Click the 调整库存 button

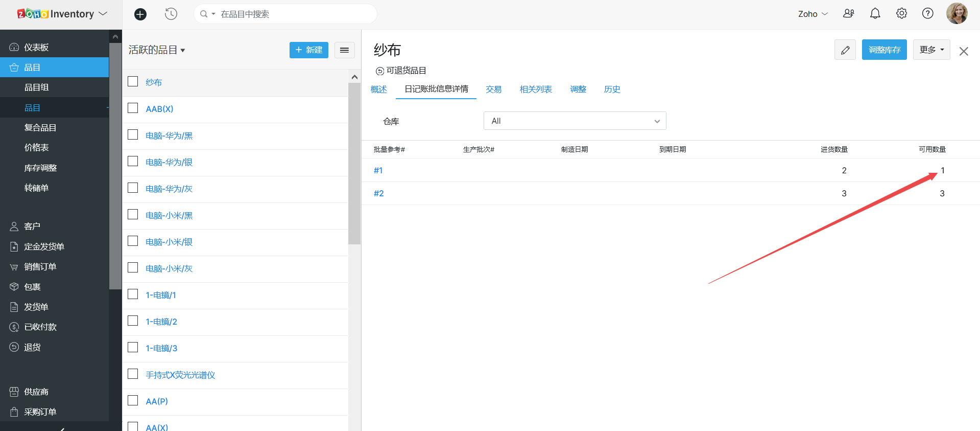[884, 50]
